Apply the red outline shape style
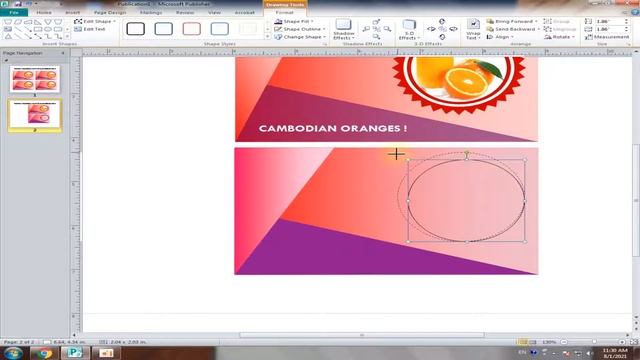The width and height of the screenshot is (640, 360). (x=191, y=29)
